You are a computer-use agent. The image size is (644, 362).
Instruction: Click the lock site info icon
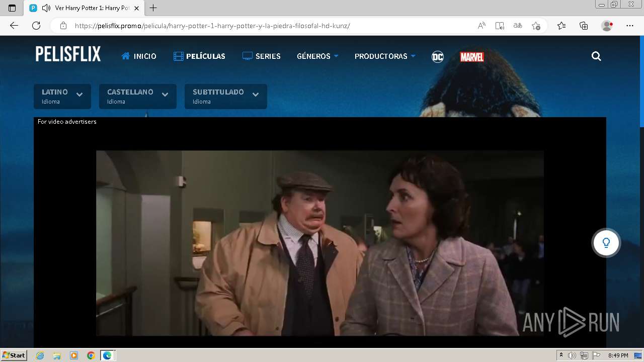pos(63,26)
